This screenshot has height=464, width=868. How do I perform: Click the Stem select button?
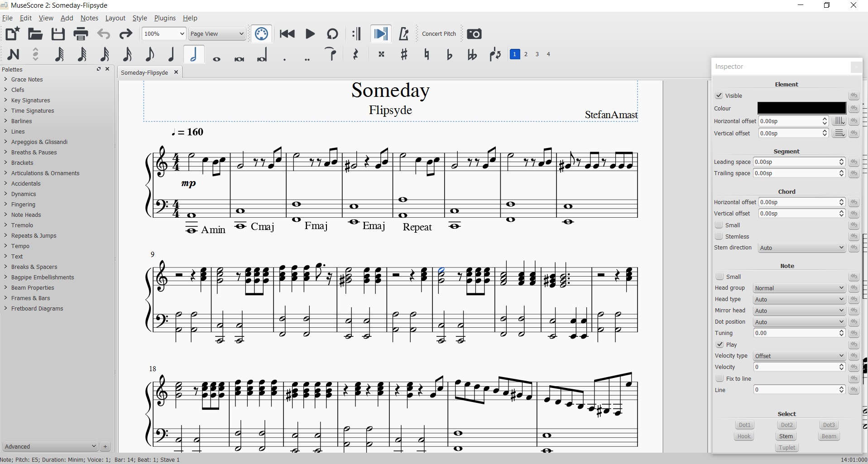click(x=786, y=436)
